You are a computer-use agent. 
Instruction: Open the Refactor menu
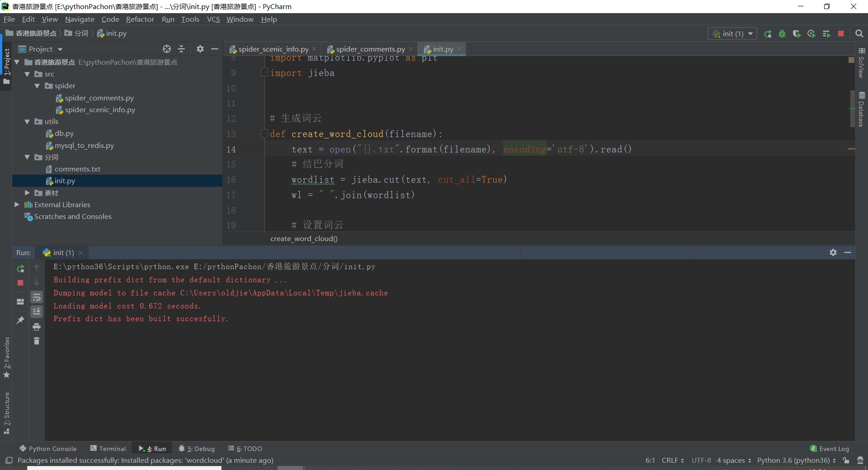coord(140,19)
